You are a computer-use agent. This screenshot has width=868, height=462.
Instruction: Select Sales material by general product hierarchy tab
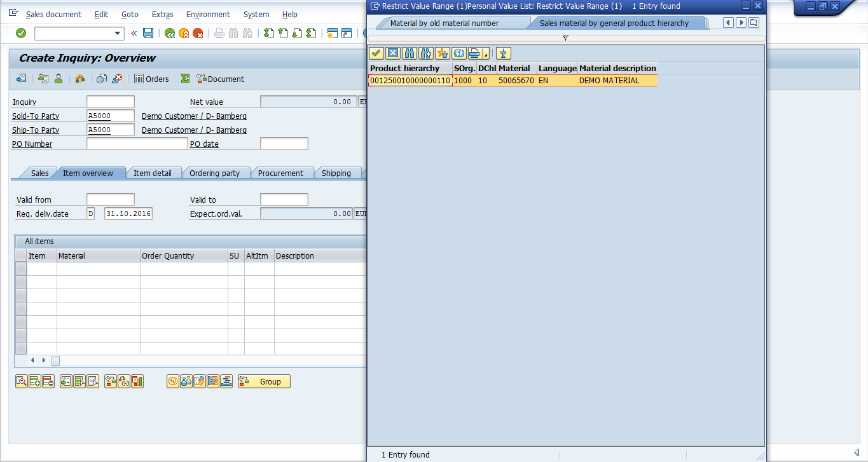614,23
